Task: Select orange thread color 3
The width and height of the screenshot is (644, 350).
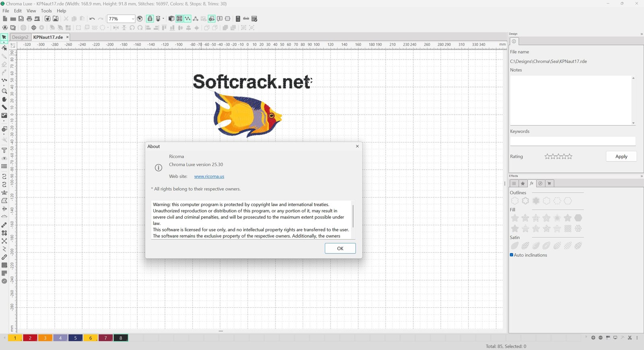Action: click(45, 338)
